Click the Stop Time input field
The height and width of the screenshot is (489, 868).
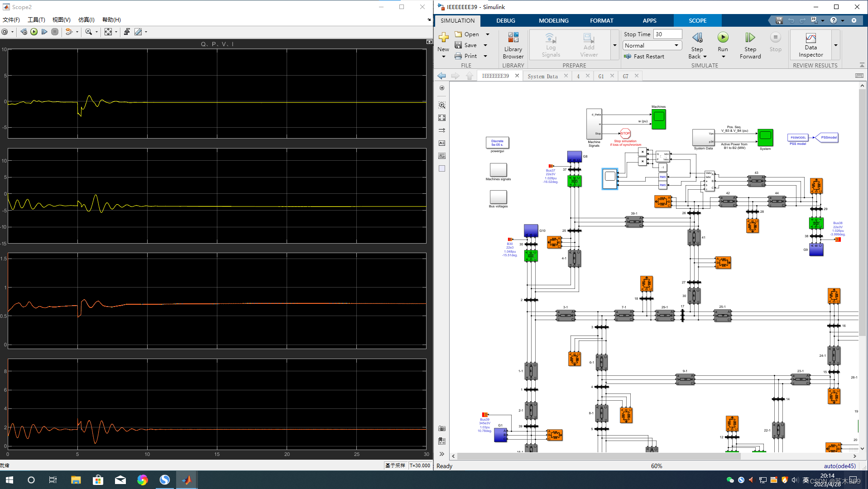click(668, 34)
